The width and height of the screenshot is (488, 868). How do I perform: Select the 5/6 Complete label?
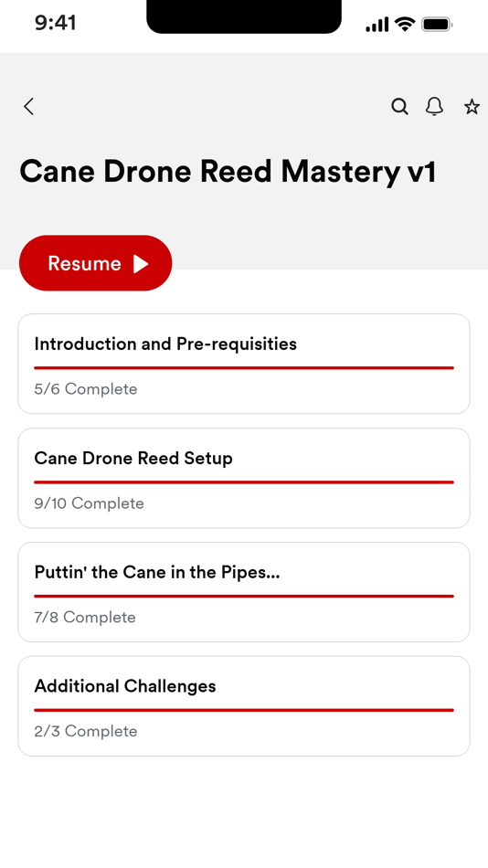click(86, 389)
